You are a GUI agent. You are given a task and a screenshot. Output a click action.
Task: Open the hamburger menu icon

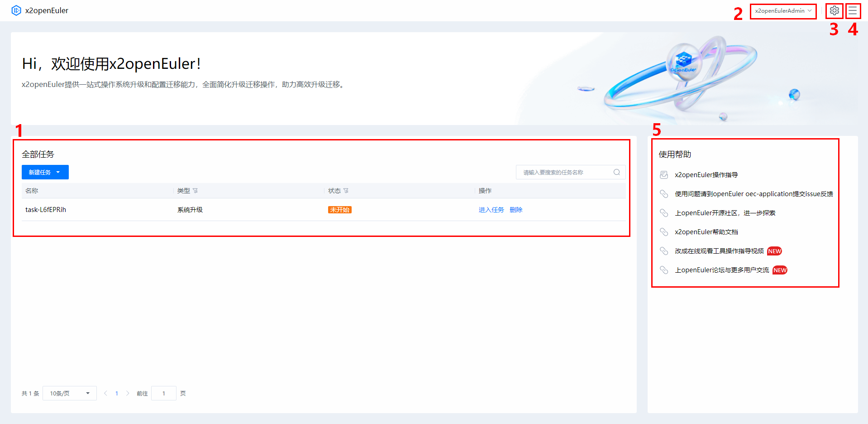(x=853, y=10)
